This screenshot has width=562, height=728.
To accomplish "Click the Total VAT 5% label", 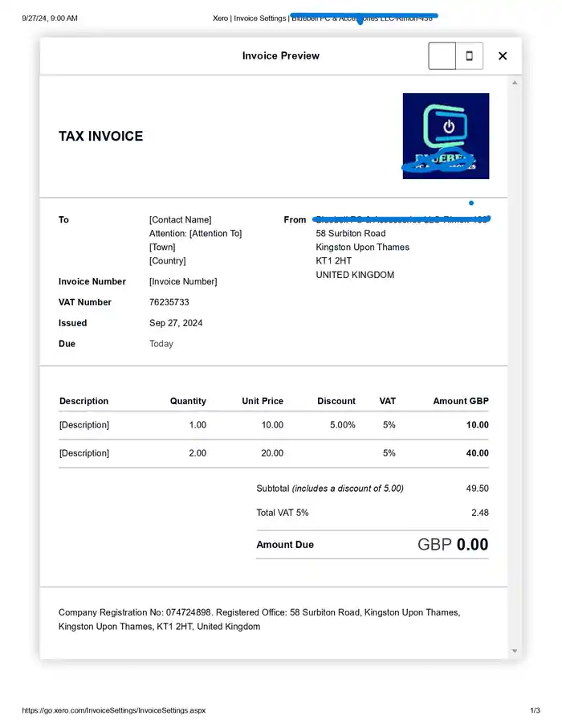I will click(x=282, y=513).
